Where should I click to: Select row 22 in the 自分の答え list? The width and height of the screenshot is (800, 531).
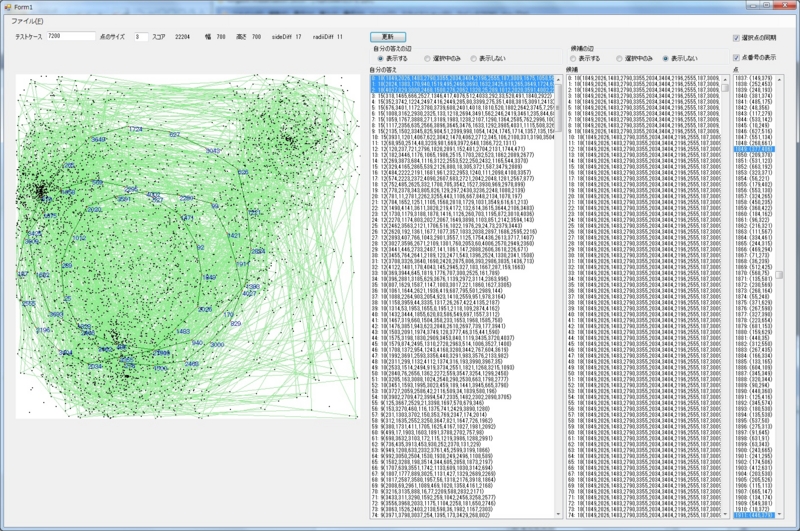[x=462, y=208]
